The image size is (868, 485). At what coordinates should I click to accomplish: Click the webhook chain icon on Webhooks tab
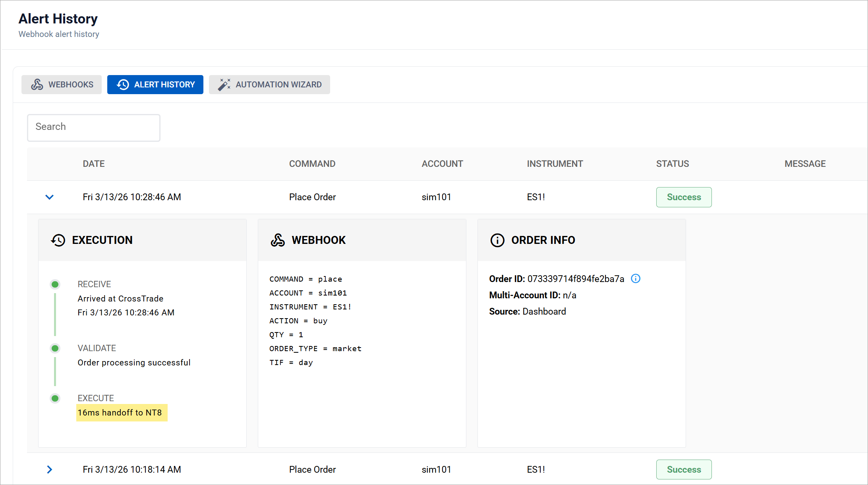37,84
